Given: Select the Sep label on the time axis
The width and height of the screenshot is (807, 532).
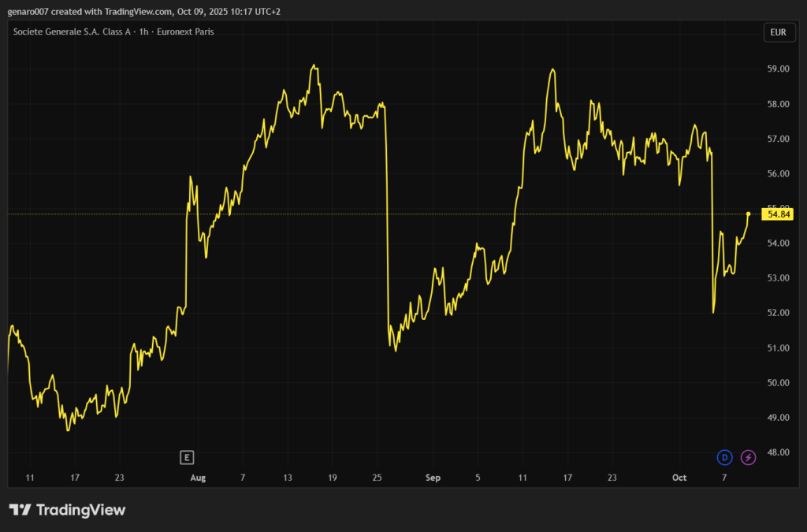Looking at the screenshot, I should [x=433, y=478].
